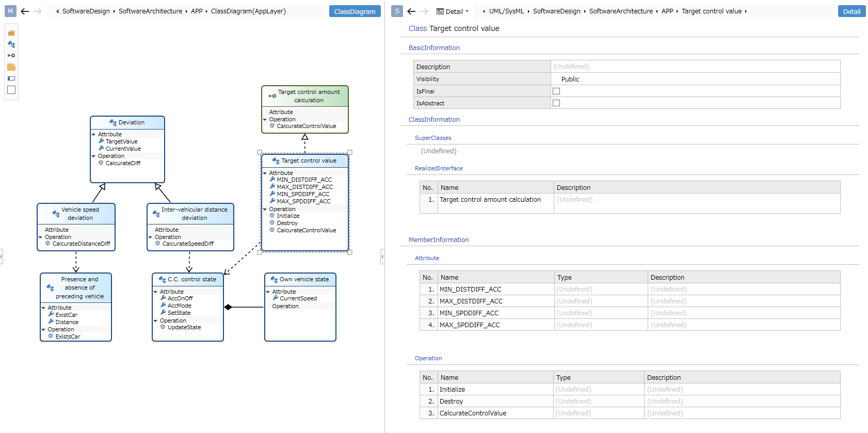
Task: Open Target control amount calculation realized interface
Action: coord(490,200)
